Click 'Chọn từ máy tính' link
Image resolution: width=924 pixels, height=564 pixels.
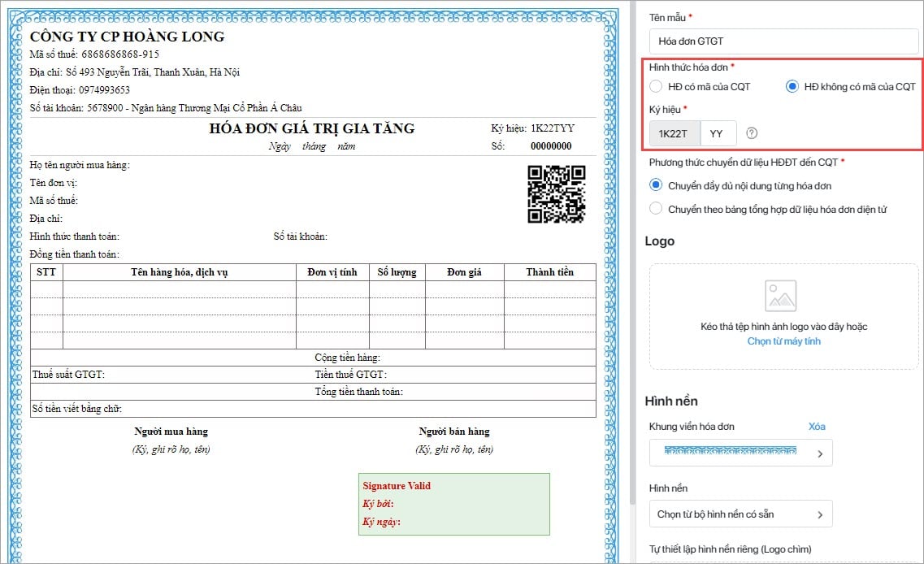click(783, 341)
